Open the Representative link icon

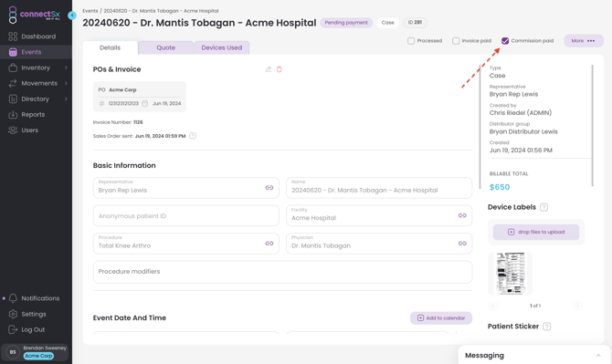pyautogui.click(x=269, y=188)
